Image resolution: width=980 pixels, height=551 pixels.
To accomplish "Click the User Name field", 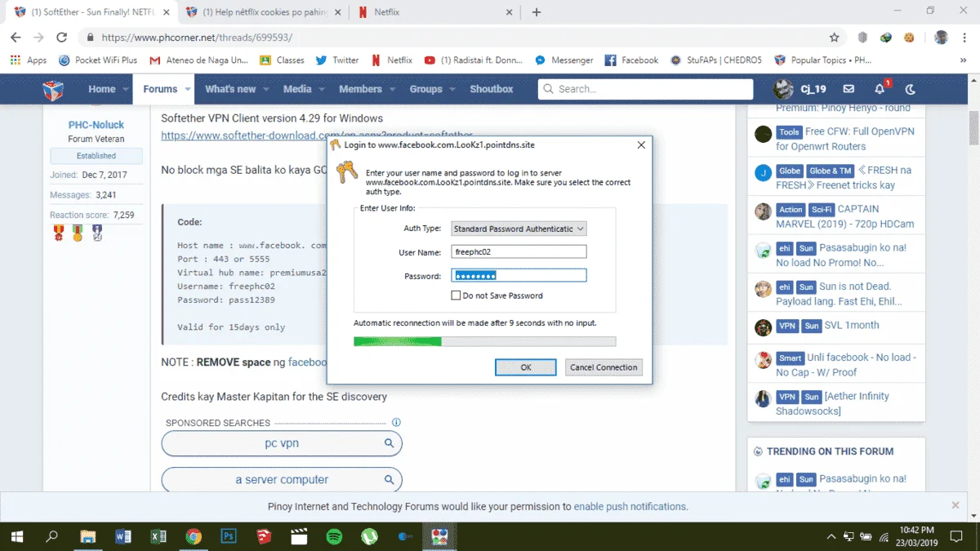I will (x=519, y=252).
